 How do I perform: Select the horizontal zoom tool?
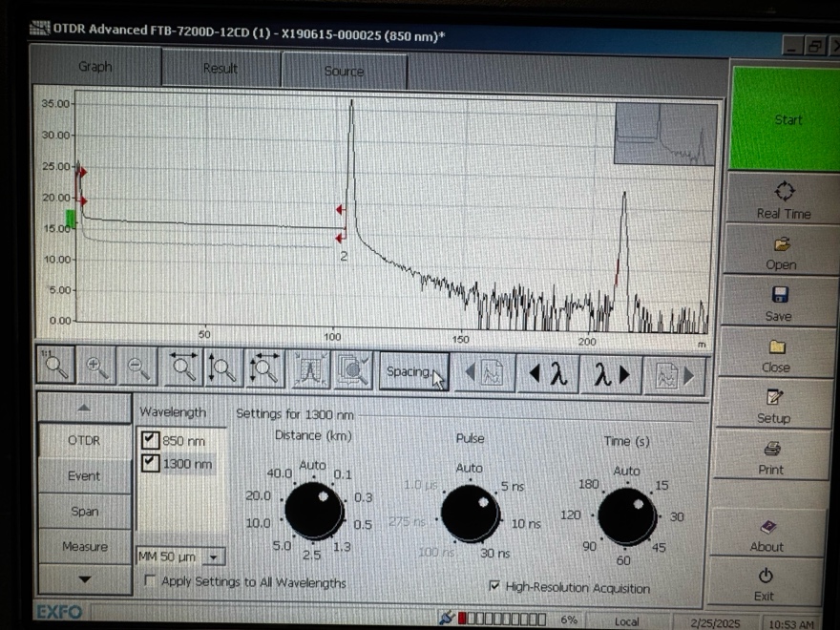coord(182,367)
